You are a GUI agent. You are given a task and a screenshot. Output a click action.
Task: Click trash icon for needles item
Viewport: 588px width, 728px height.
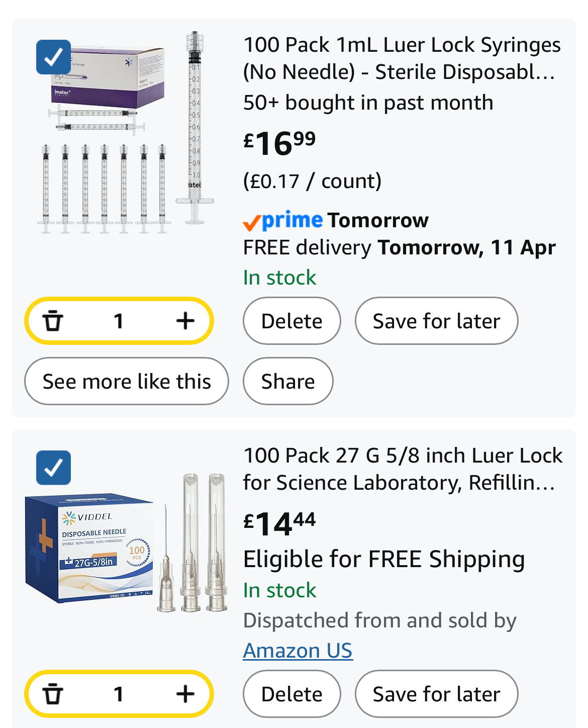(x=53, y=694)
